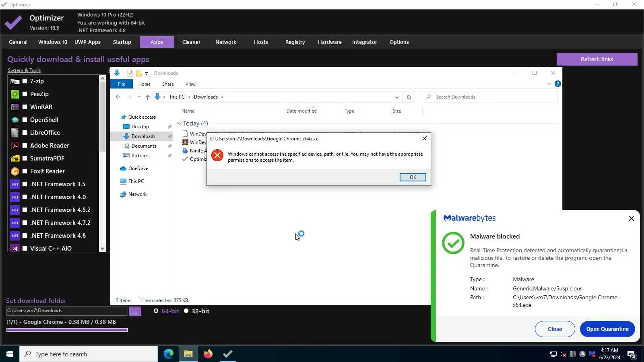Click the Foxit Reader app icon
Viewport: 644px width, 362px height.
point(15,171)
